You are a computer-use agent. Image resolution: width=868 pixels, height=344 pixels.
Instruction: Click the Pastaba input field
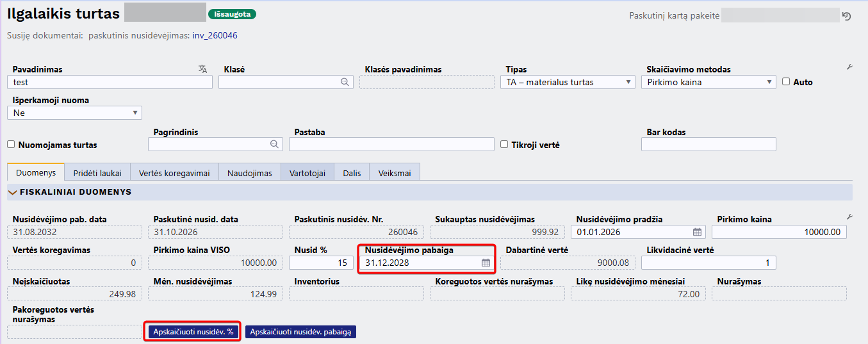click(x=391, y=144)
